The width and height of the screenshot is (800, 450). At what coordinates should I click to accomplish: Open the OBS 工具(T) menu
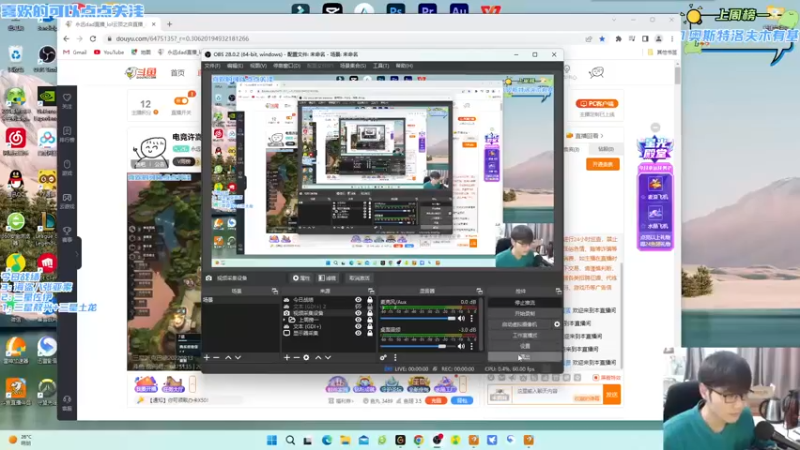coord(381,66)
